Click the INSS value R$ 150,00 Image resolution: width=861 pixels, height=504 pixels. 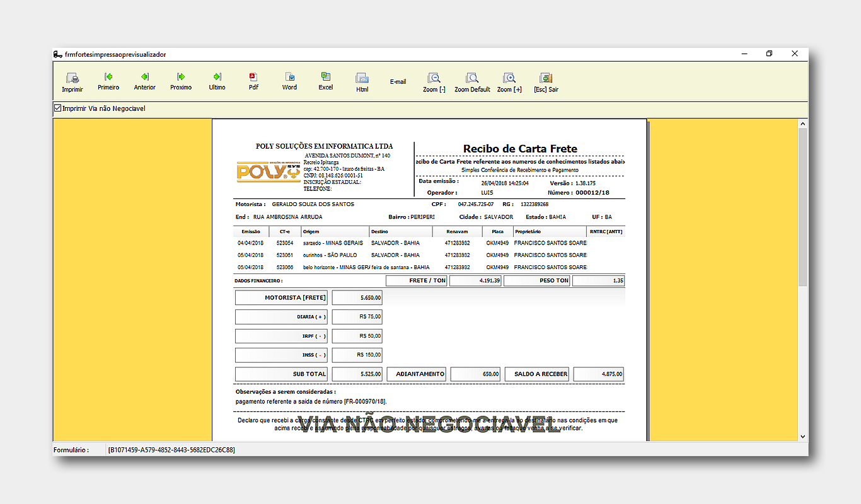(357, 355)
